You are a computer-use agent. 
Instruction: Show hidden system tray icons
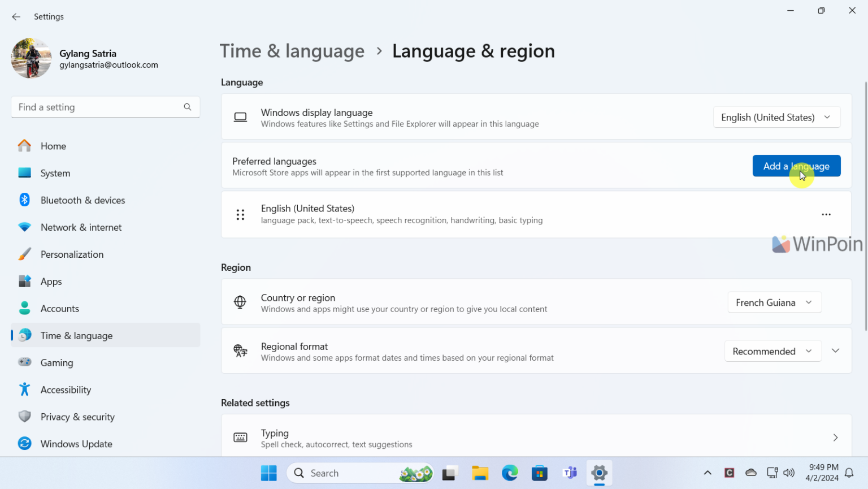click(708, 473)
